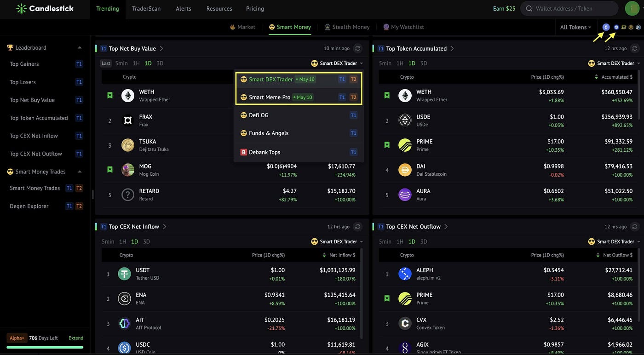
Task: Open trader dropdown in Top CEX Net Outflow panel
Action: (615, 241)
